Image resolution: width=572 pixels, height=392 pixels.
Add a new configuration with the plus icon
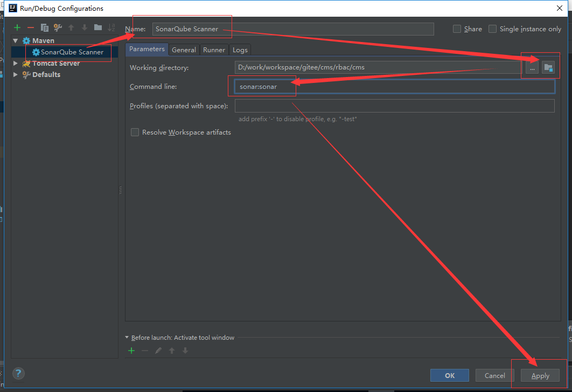pyautogui.click(x=17, y=27)
